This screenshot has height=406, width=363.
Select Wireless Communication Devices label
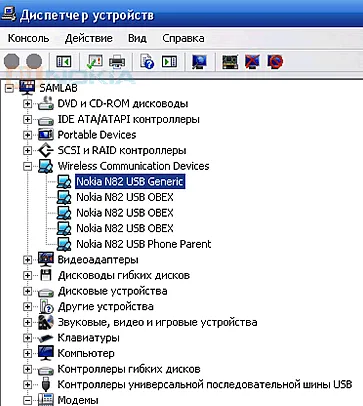pyautogui.click(x=133, y=166)
